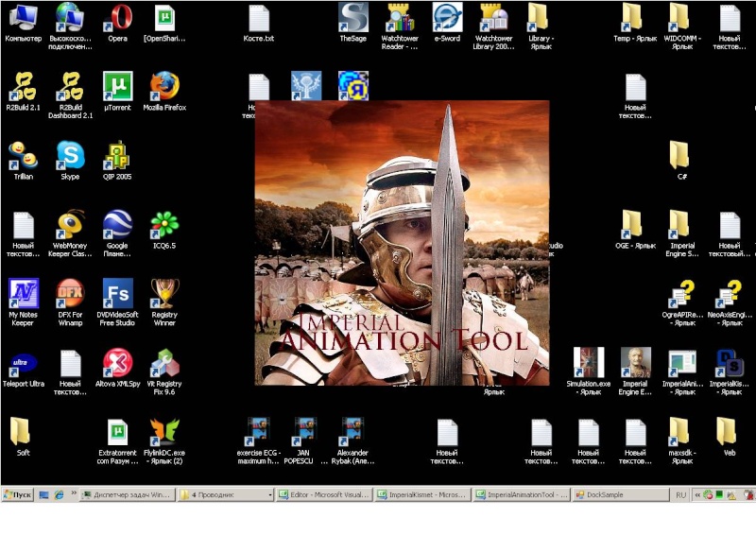
Task: Switch to ImperialAnimationTool taskbar button
Action: click(x=522, y=494)
